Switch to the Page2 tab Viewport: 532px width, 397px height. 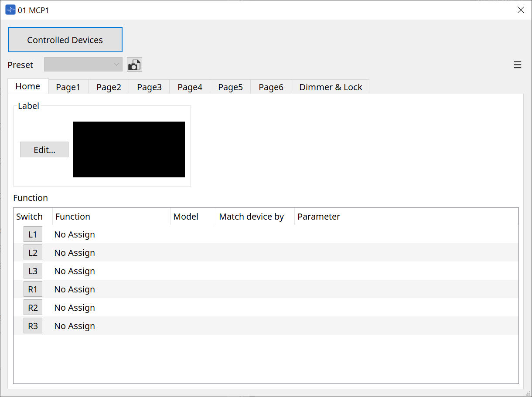(108, 87)
